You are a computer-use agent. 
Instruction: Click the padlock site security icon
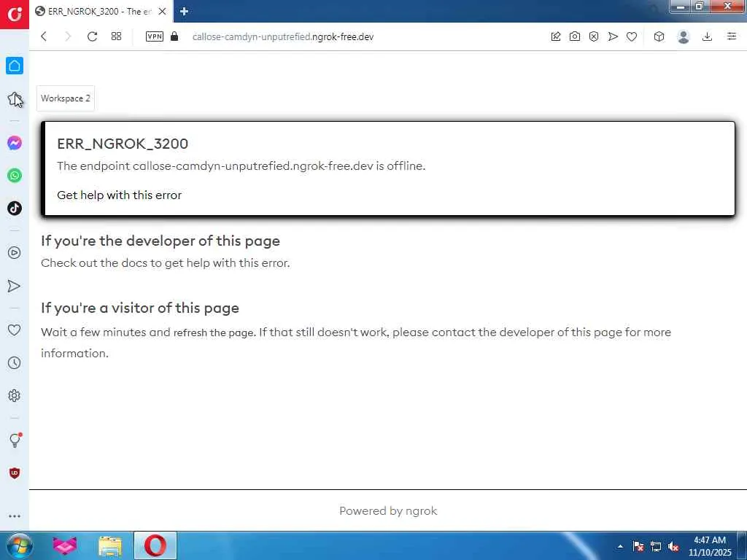pos(174,36)
